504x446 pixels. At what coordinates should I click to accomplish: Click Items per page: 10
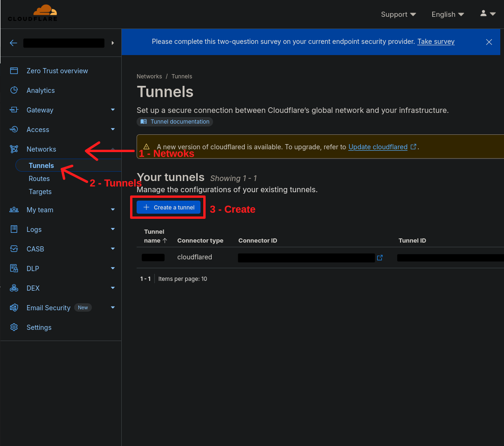pos(183,279)
